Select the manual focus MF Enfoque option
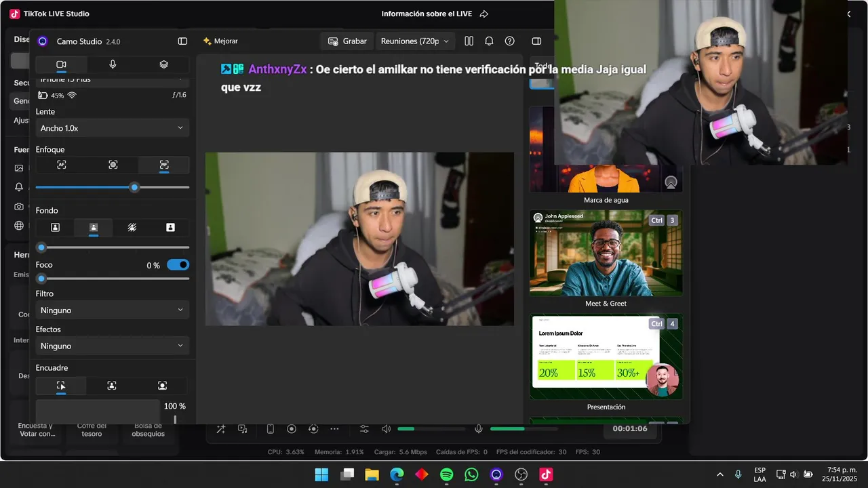The height and width of the screenshot is (488, 868). tap(164, 165)
